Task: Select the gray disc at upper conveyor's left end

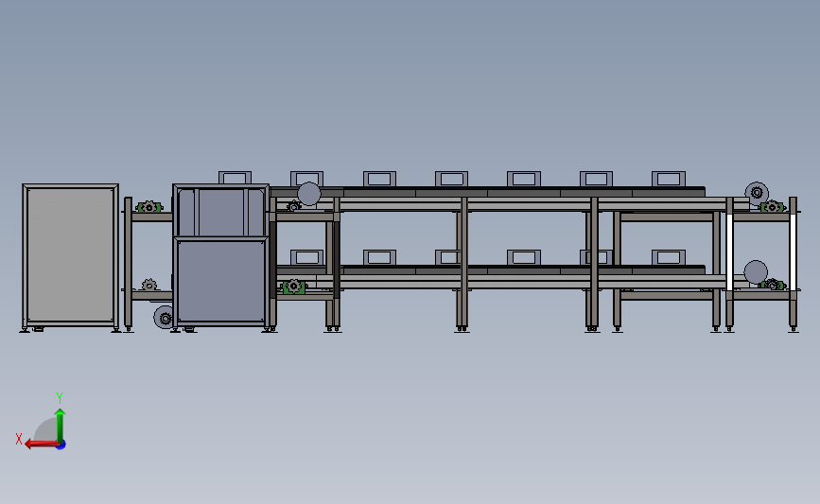Action: click(x=309, y=194)
